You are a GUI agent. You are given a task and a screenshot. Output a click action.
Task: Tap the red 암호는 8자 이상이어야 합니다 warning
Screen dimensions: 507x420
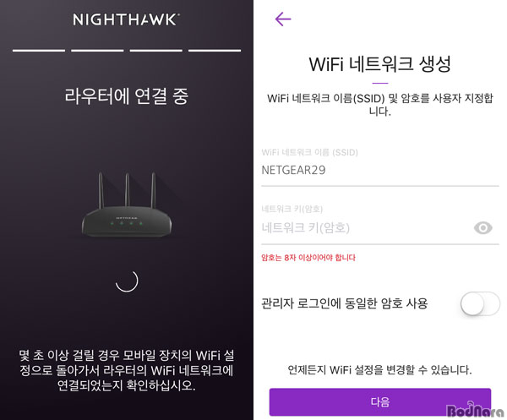tap(308, 258)
